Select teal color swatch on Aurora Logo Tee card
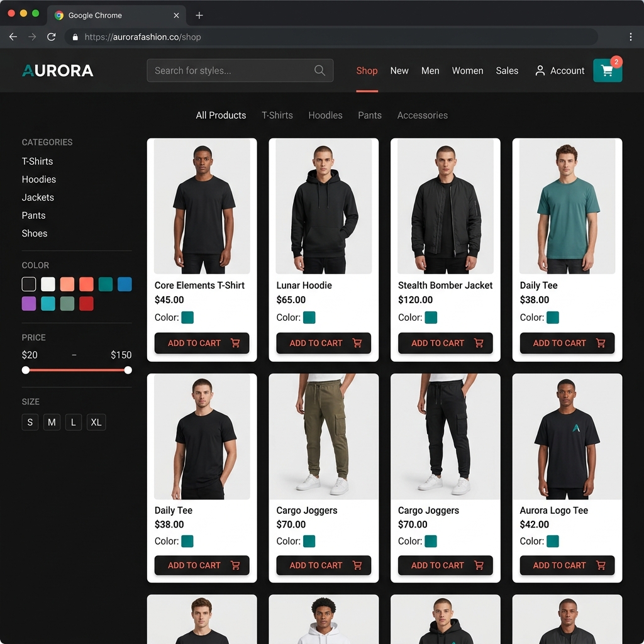This screenshot has height=644, width=644. pyautogui.click(x=553, y=541)
